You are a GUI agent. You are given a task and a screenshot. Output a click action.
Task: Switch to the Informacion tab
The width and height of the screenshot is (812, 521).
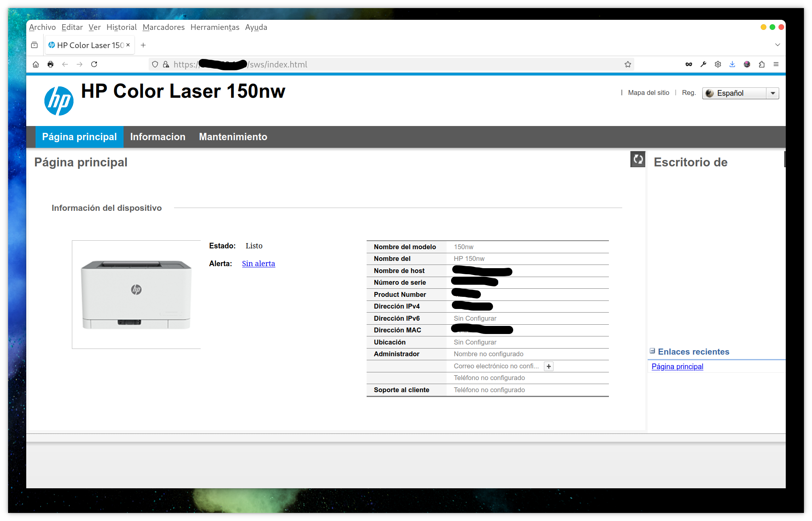coord(158,137)
